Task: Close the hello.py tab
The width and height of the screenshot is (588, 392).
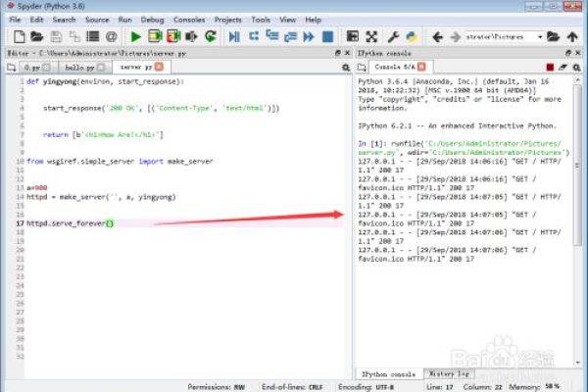Action: pos(101,68)
